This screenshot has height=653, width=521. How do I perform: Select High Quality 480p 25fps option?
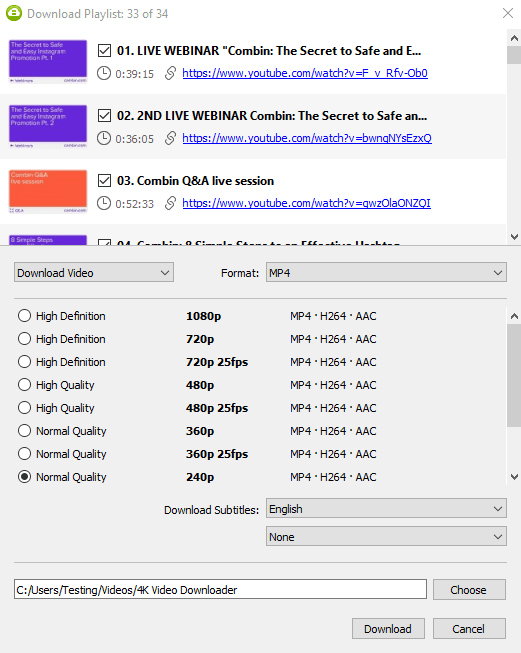click(25, 407)
